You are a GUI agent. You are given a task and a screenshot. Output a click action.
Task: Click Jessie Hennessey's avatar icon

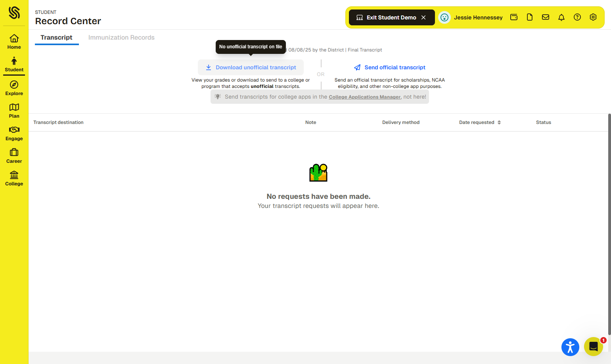[x=444, y=17]
